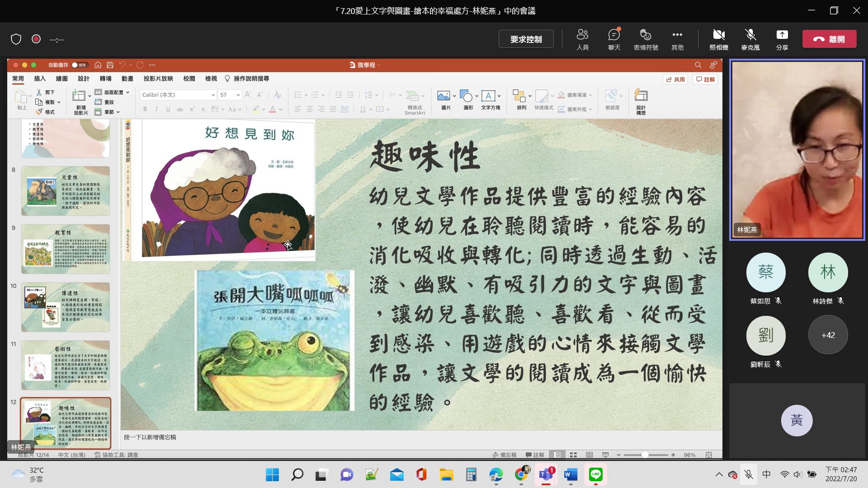Expand the font color dropdown arrow
This screenshot has height=488, width=868.
coord(280,109)
